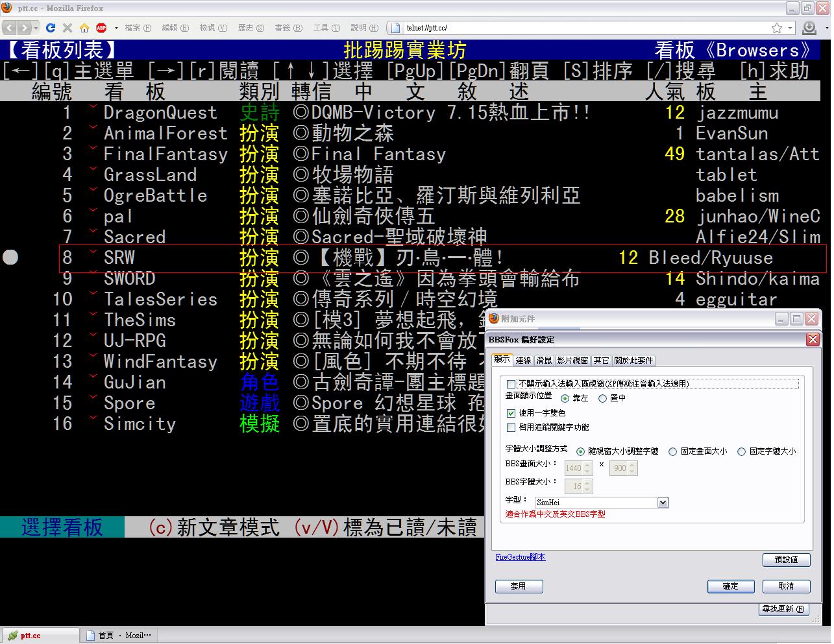The image size is (834, 644).
Task: Uncheck the 使用一字雙色 checkbox
Action: [x=511, y=413]
